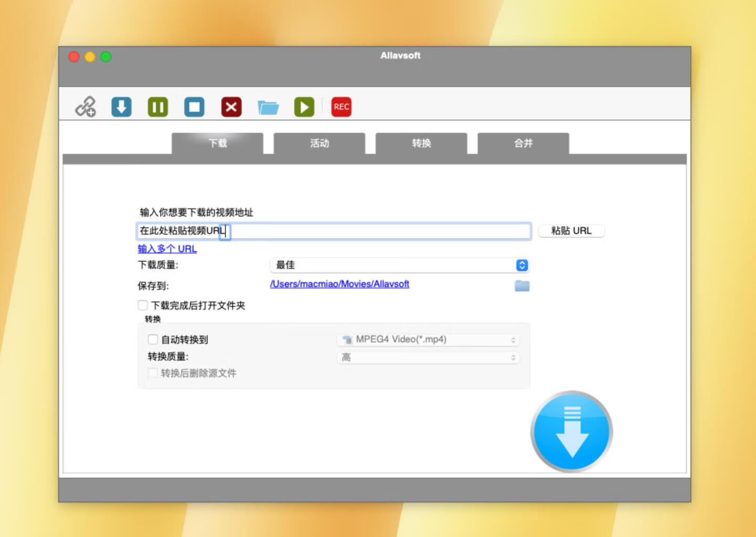
Task: Play the file with the green play icon
Action: point(304,107)
